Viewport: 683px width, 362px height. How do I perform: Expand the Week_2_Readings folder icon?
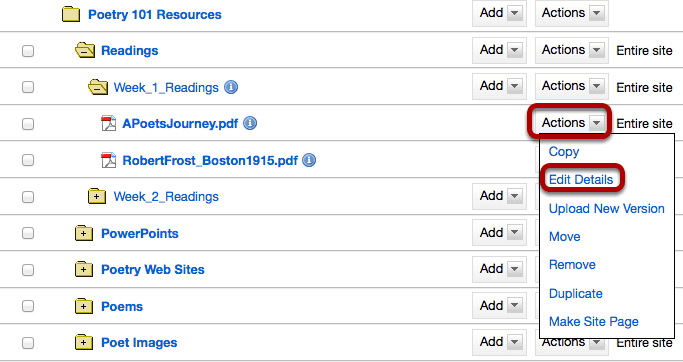coord(97,196)
